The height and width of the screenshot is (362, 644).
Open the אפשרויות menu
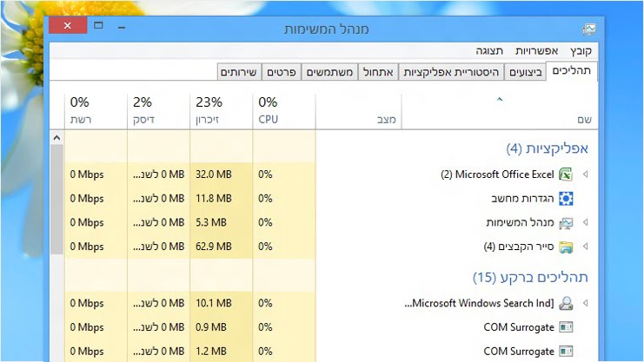click(536, 51)
